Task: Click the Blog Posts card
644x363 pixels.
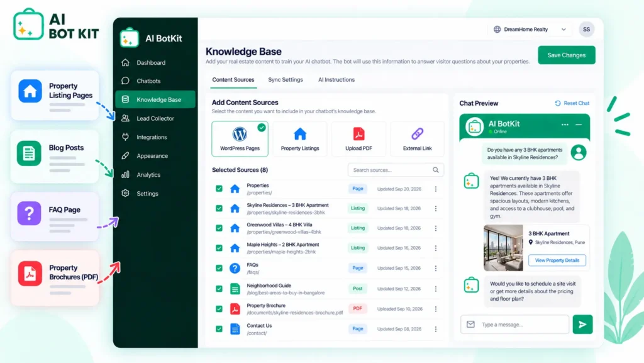Action: click(55, 157)
